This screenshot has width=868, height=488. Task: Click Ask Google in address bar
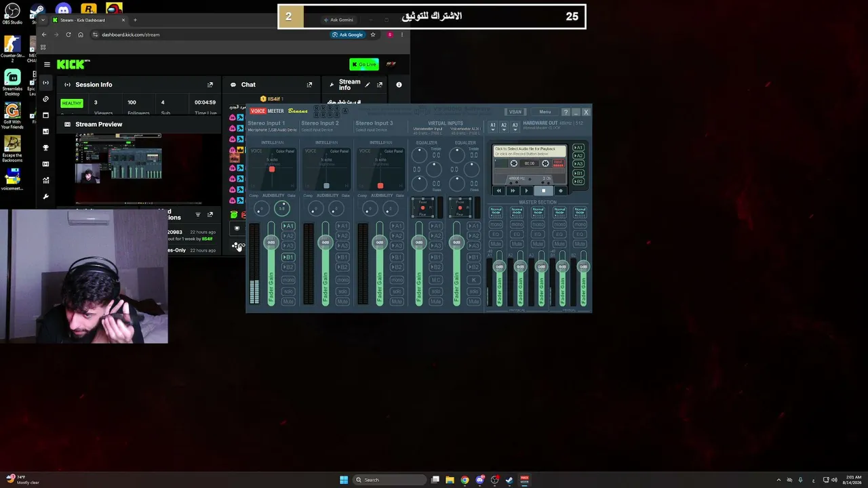(x=348, y=35)
